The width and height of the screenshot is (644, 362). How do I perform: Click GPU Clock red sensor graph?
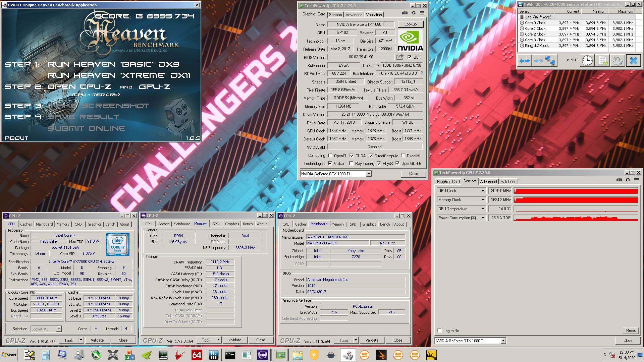point(576,191)
